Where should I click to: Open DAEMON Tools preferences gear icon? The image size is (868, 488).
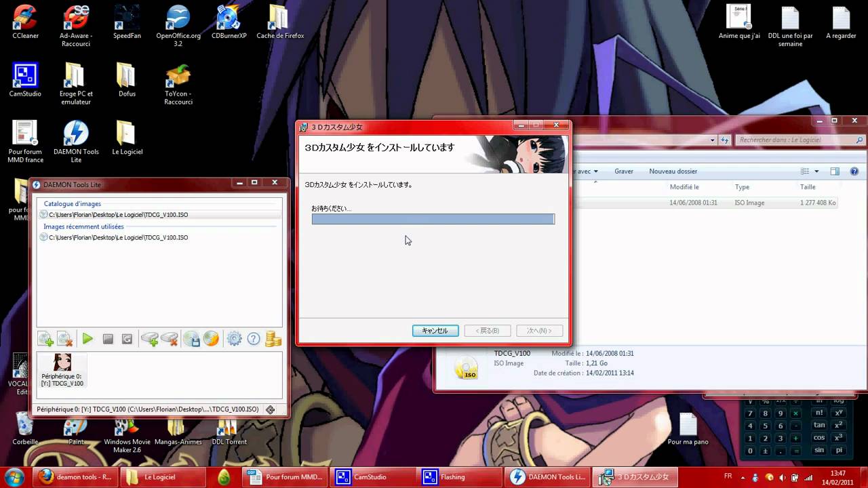tap(235, 339)
